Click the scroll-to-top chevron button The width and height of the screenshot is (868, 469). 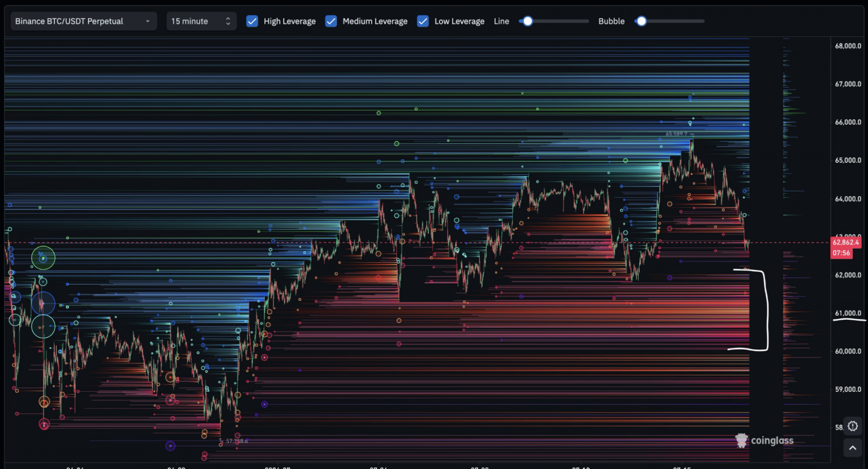point(853,448)
